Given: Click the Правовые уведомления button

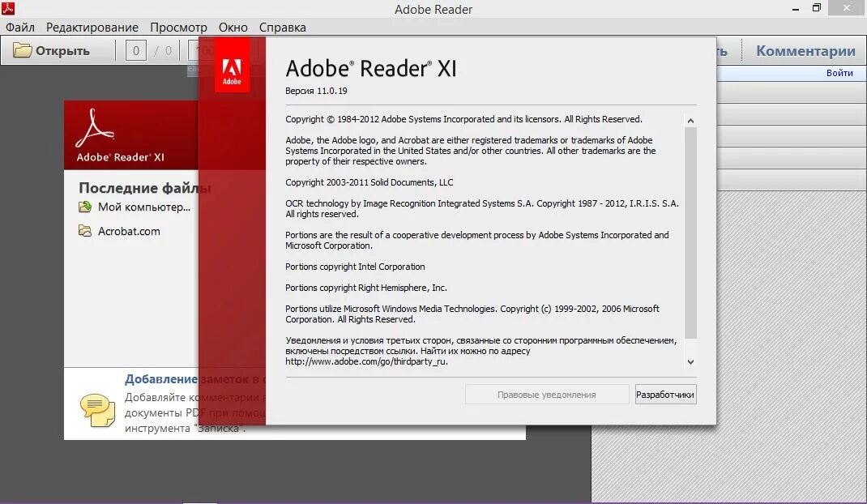Looking at the screenshot, I should (547, 395).
